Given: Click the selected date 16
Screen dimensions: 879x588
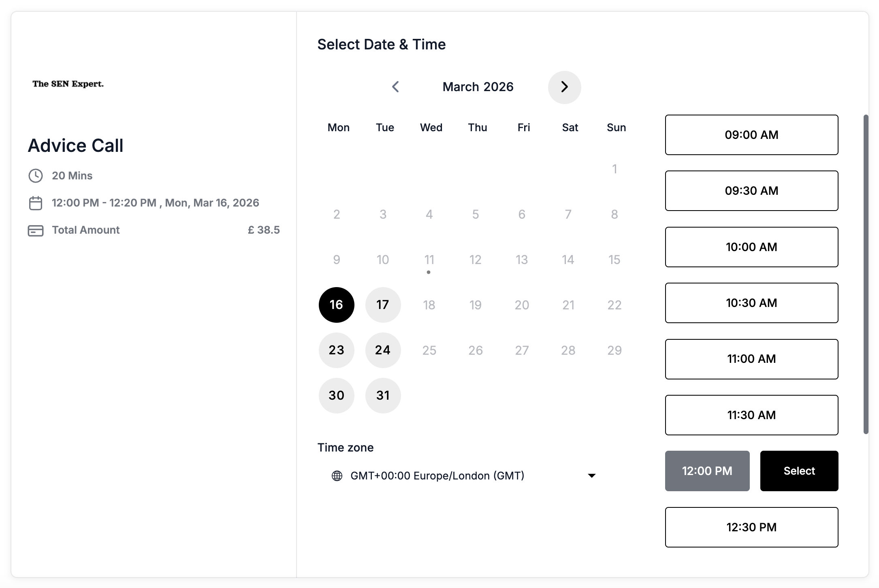Looking at the screenshot, I should [x=336, y=305].
